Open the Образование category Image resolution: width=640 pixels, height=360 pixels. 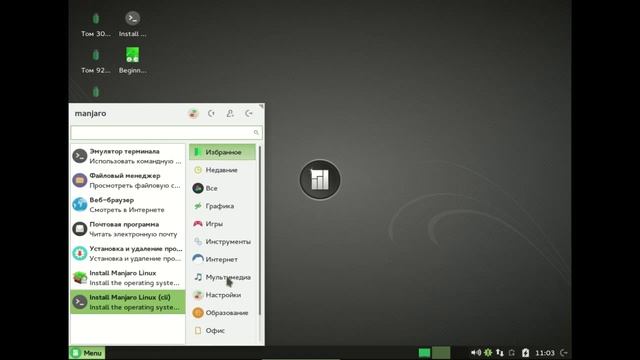pyautogui.click(x=222, y=313)
